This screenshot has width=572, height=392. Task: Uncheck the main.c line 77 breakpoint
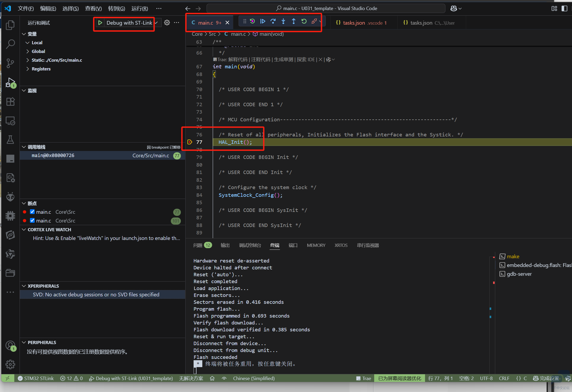click(x=32, y=212)
